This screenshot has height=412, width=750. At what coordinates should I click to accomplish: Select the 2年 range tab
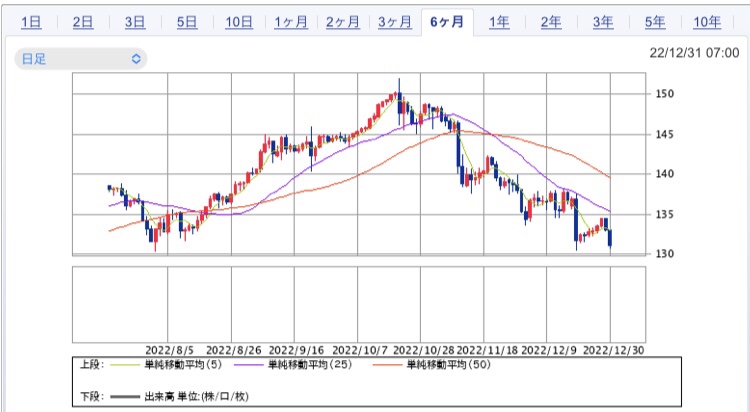pyautogui.click(x=551, y=22)
